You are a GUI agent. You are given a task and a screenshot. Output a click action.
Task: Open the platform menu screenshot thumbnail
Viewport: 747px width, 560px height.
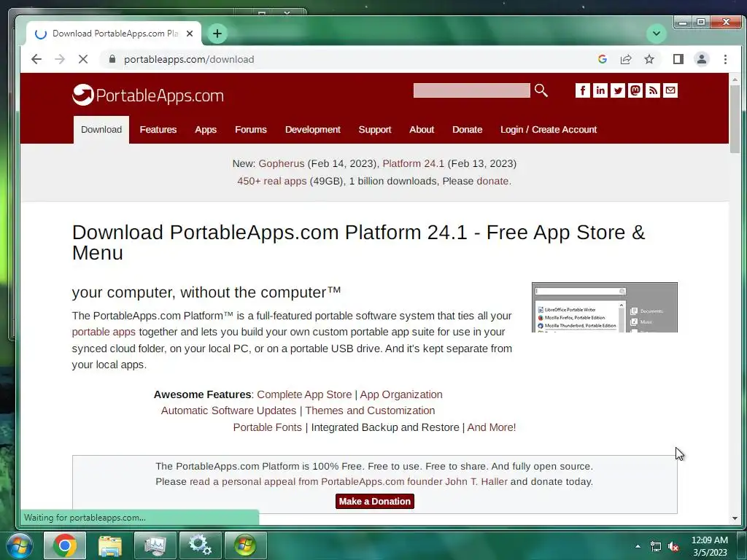click(x=604, y=307)
